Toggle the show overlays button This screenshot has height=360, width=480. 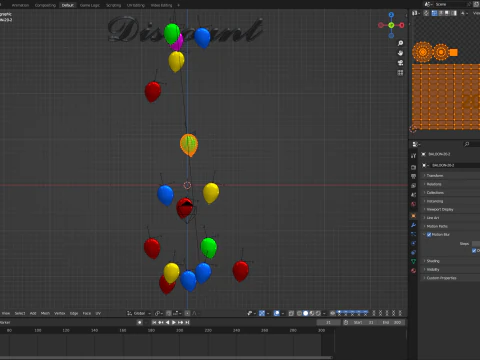pyautogui.click(x=276, y=313)
